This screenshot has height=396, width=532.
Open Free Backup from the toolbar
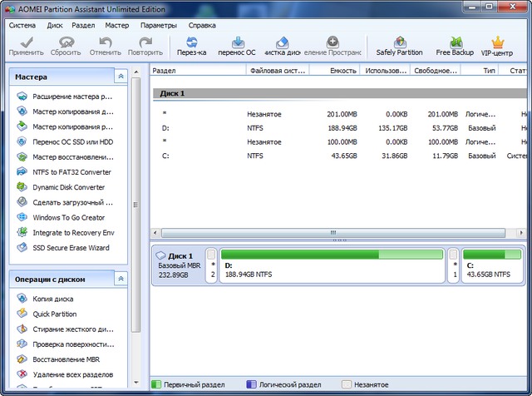(455, 42)
